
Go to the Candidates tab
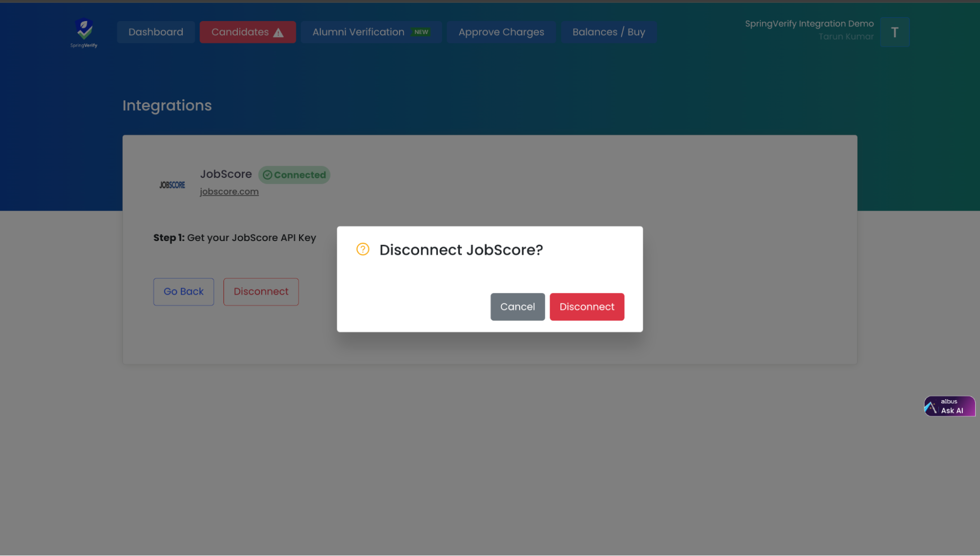[x=240, y=32]
